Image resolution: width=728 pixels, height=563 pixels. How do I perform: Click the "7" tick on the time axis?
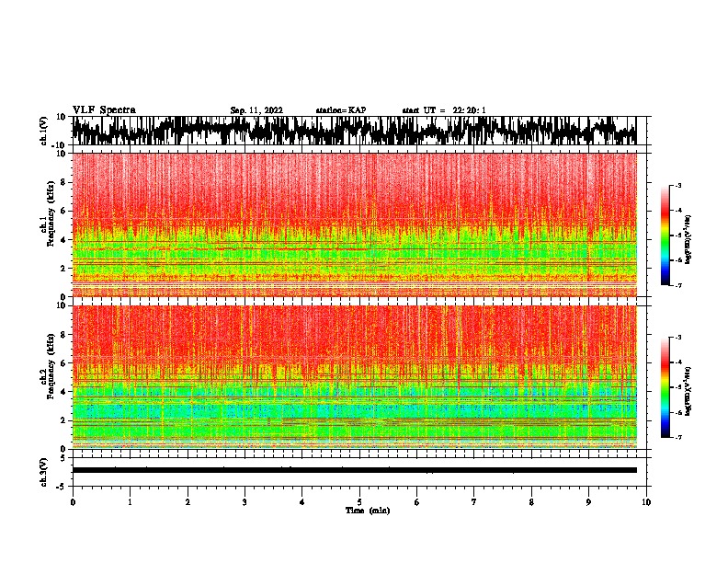tap(474, 502)
